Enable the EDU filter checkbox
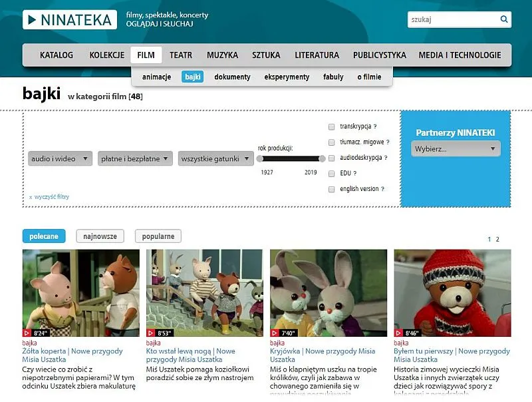The width and height of the screenshot is (532, 402). (331, 174)
